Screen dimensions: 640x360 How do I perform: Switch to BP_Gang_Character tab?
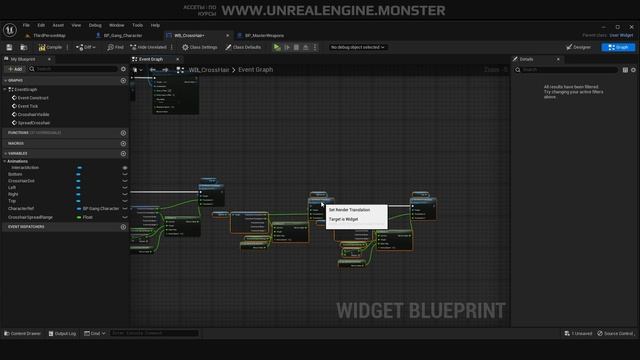(x=123, y=36)
